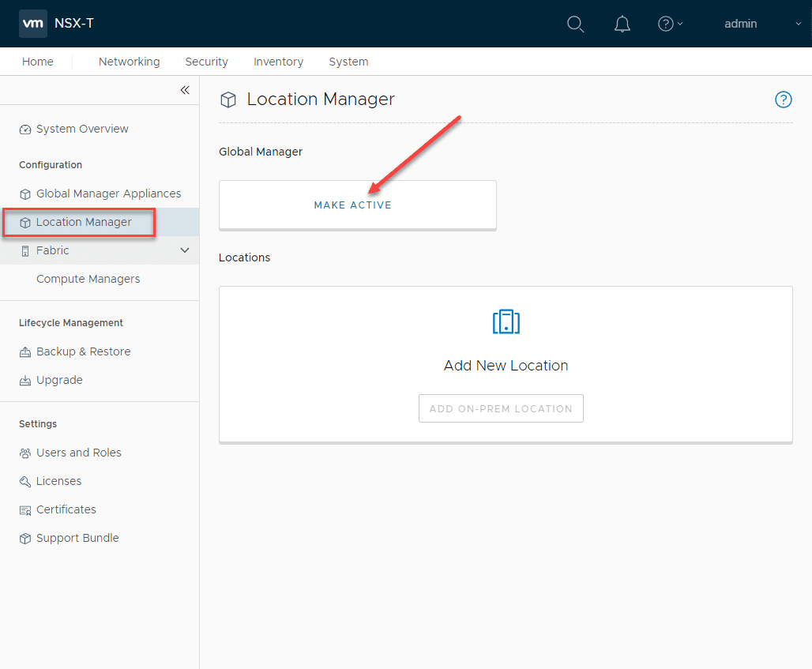
Task: Click the ADD ON-PREM LOCATION button
Action: (x=501, y=408)
